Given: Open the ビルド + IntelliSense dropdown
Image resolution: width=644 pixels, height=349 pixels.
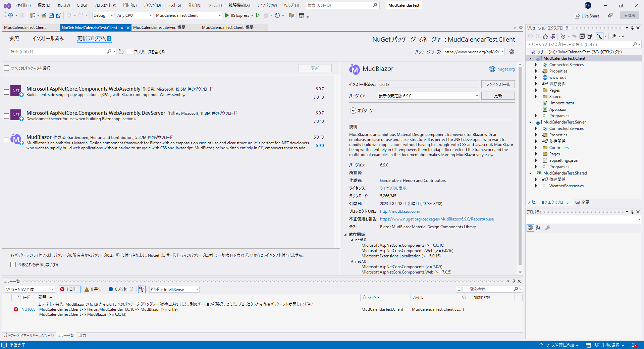Looking at the screenshot, I should coord(174,289).
